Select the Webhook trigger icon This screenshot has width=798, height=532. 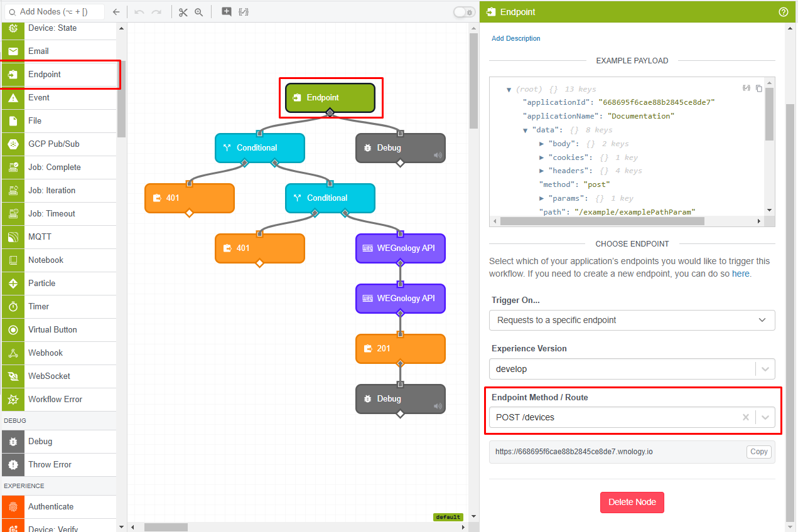[x=13, y=353]
